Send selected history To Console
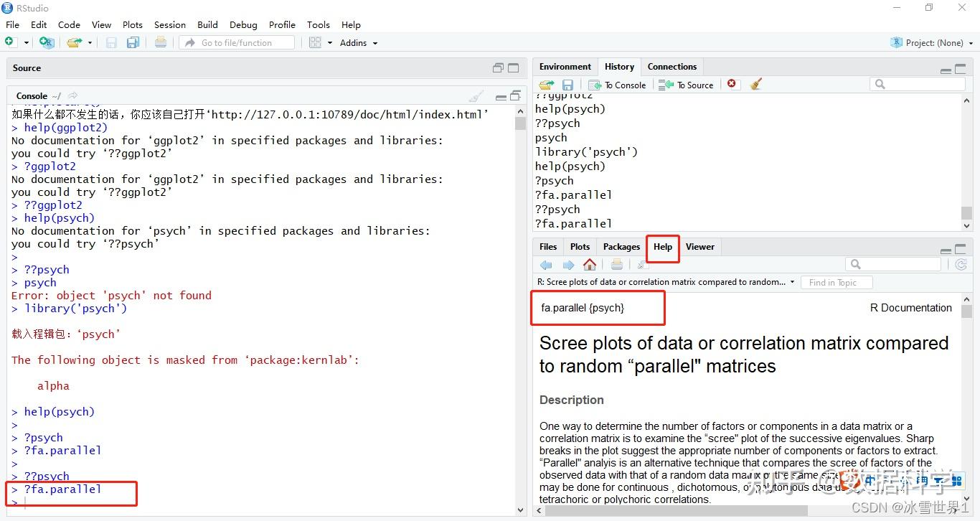This screenshot has height=521, width=980. [x=617, y=85]
